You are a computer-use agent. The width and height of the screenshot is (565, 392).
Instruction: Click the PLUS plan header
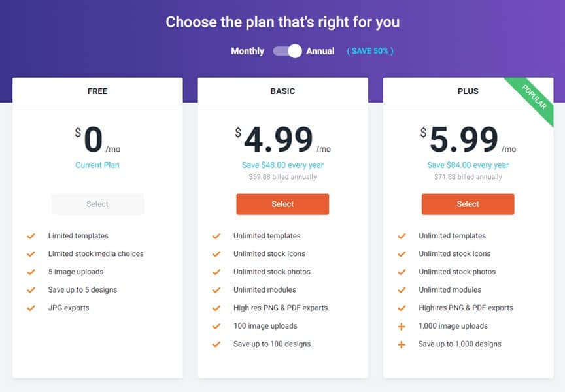(x=468, y=91)
